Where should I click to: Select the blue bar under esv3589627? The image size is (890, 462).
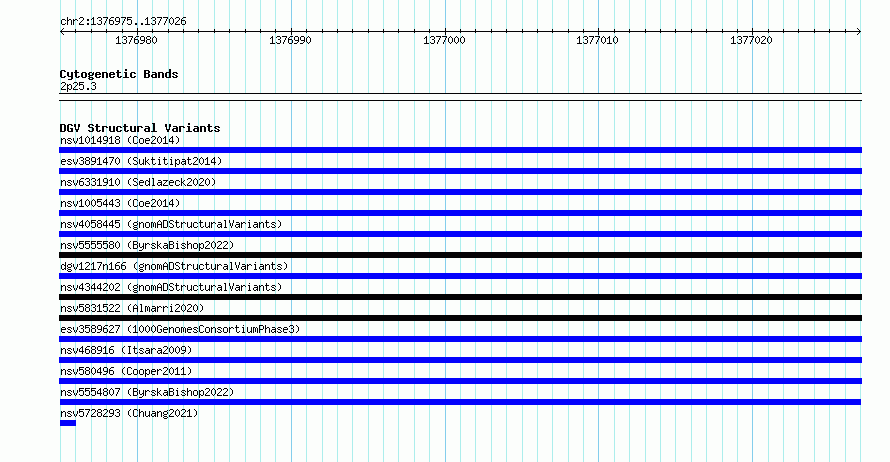(x=460, y=339)
